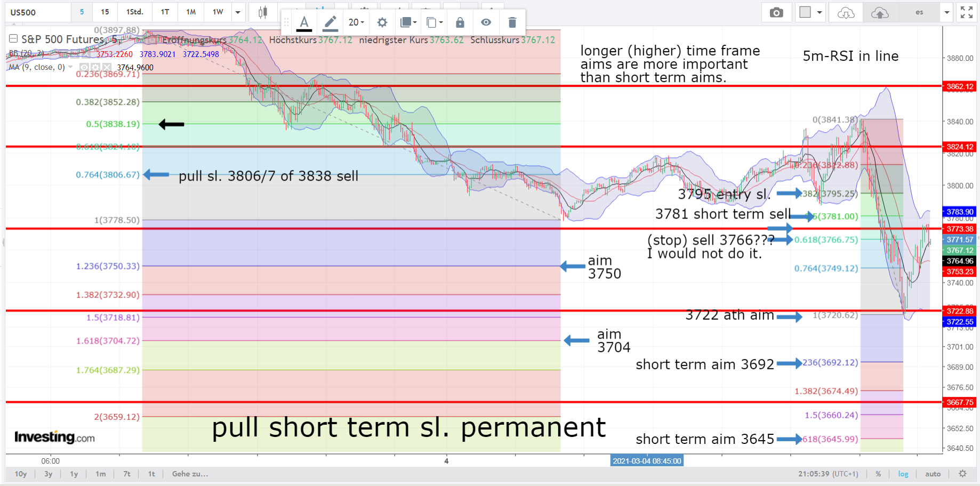Remove MA indicator with X icon
The image size is (980, 486).
(x=107, y=67)
